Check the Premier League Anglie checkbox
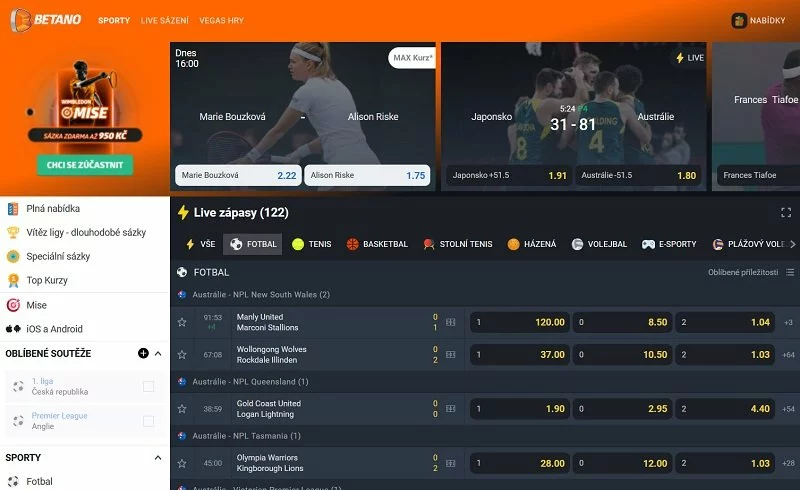The height and width of the screenshot is (490, 800). (x=148, y=421)
